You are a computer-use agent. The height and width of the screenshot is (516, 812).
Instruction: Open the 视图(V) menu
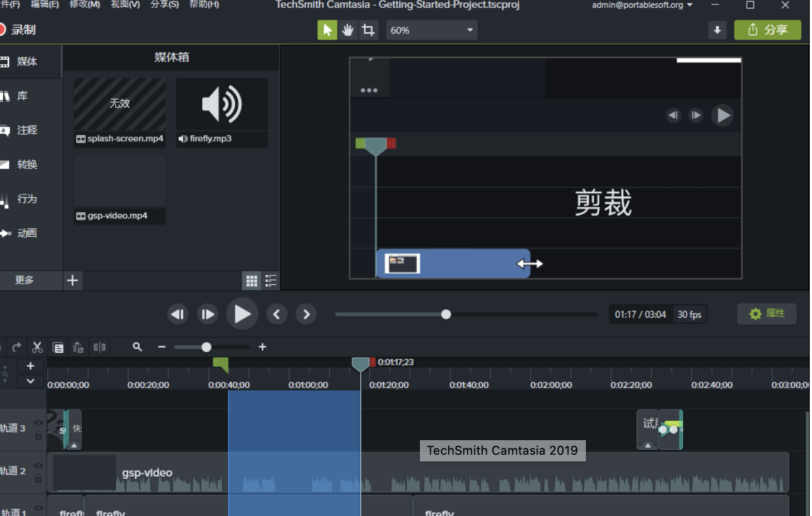click(x=125, y=4)
